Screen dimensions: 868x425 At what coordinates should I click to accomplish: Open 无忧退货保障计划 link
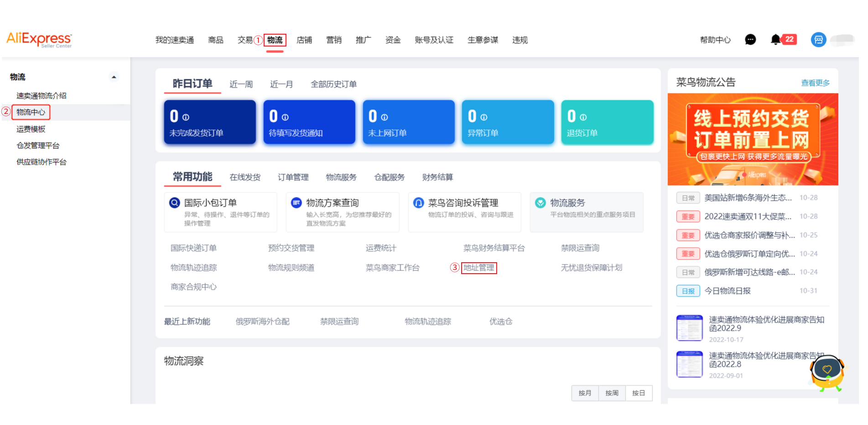point(592,268)
